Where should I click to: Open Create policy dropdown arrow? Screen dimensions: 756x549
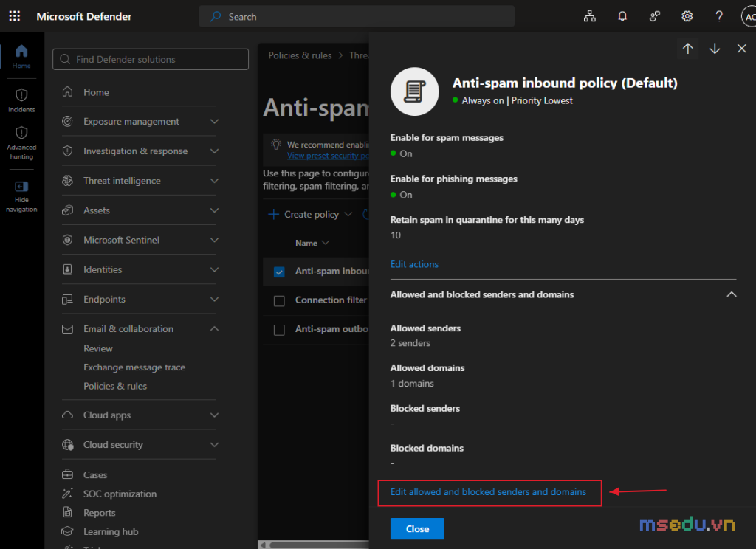pyautogui.click(x=348, y=214)
